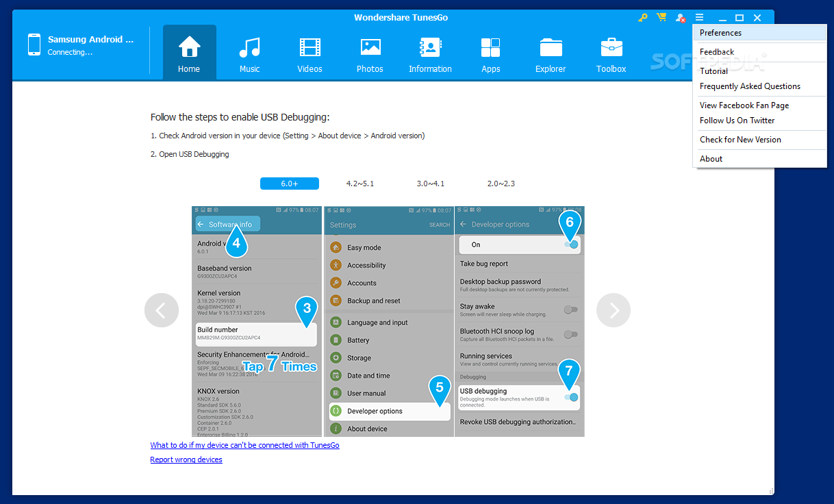Click the key registration icon

pyautogui.click(x=642, y=18)
